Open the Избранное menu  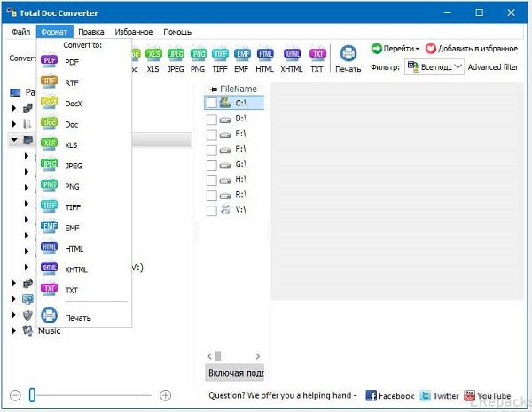pyautogui.click(x=134, y=32)
